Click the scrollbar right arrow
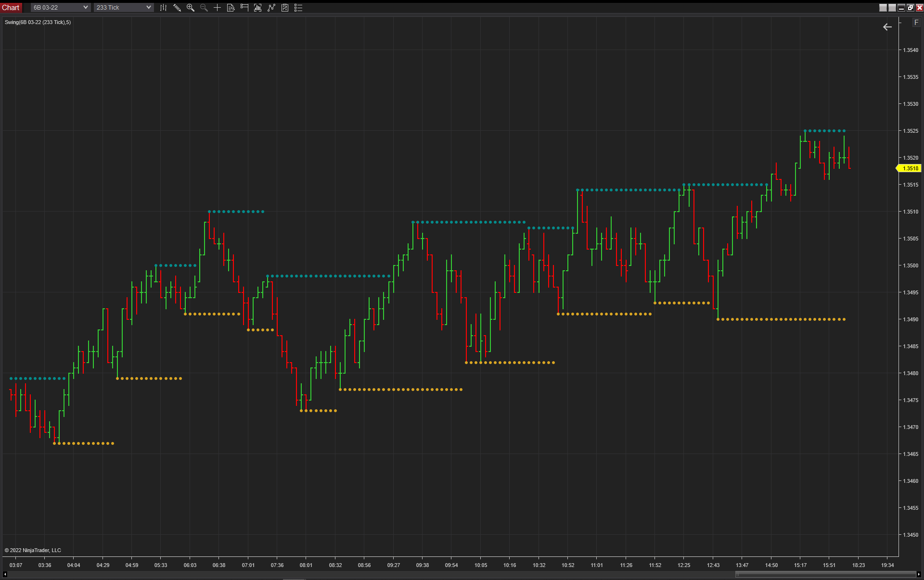The width and height of the screenshot is (924, 580). coord(919,574)
